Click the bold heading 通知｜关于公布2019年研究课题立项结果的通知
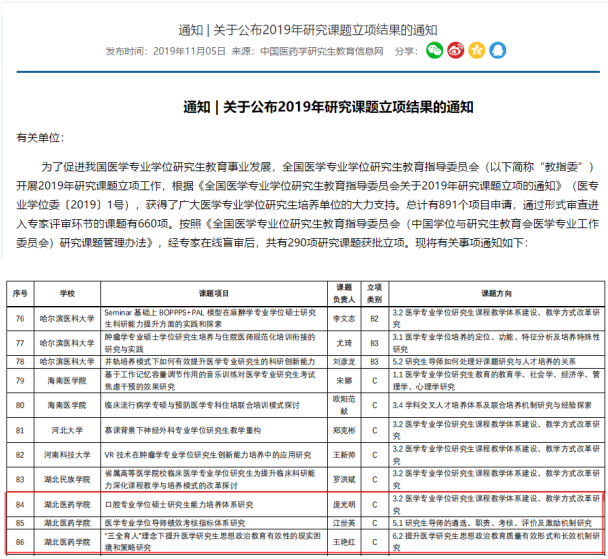 [x=328, y=107]
